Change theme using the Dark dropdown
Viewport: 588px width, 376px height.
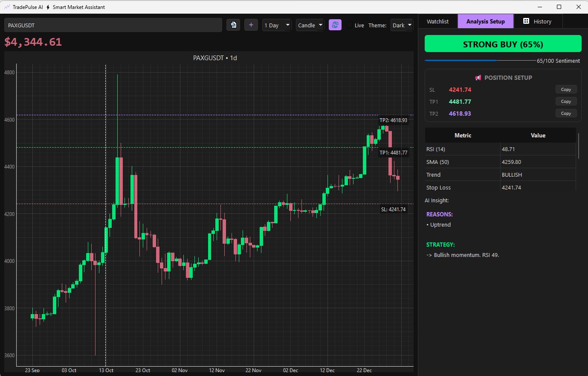tap(401, 25)
